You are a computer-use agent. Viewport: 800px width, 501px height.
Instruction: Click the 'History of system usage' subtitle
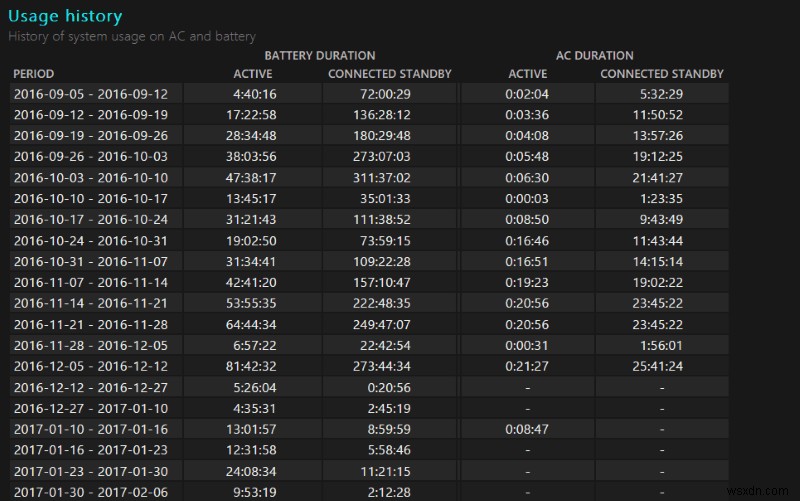tap(132, 36)
